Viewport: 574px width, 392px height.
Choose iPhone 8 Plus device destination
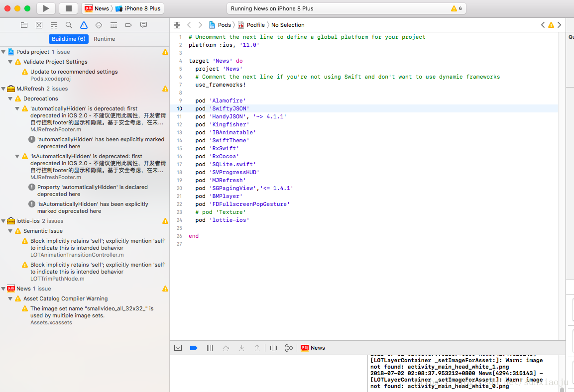click(138, 8)
